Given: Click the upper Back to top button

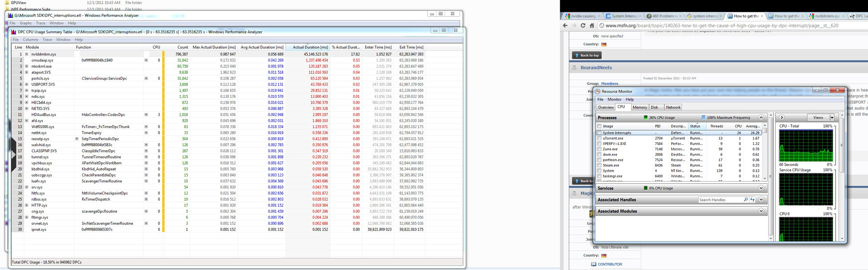Looking at the screenshot, I should pos(587,55).
